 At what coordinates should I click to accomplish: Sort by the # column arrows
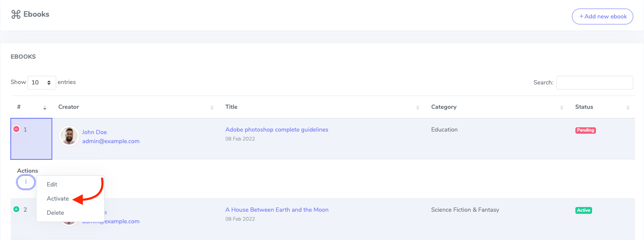point(45,107)
